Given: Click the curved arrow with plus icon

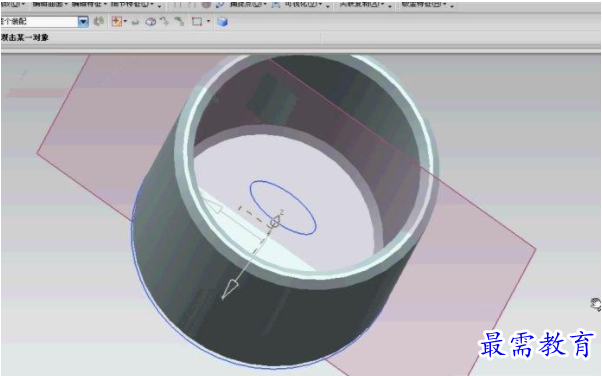Looking at the screenshot, I should pyautogui.click(x=165, y=22).
